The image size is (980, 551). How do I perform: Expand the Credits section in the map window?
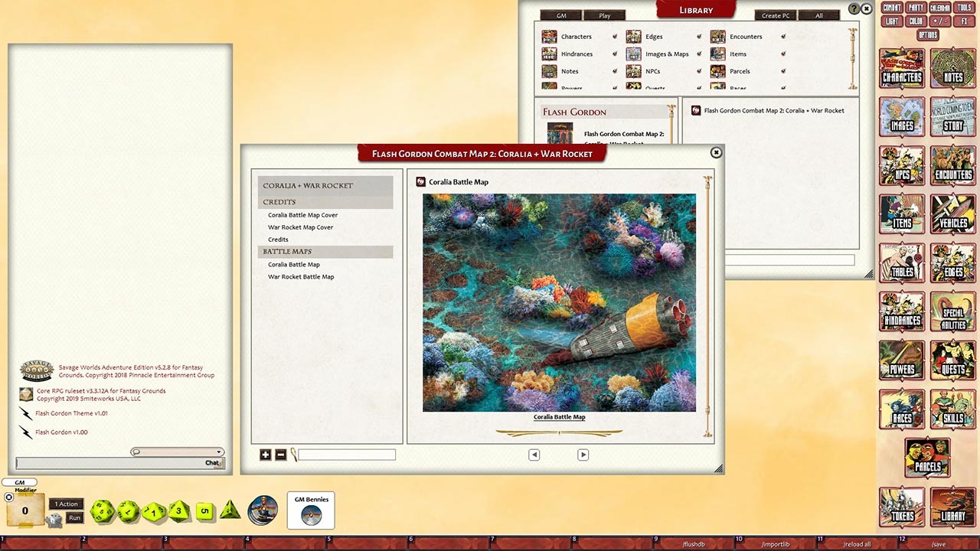coord(279,201)
